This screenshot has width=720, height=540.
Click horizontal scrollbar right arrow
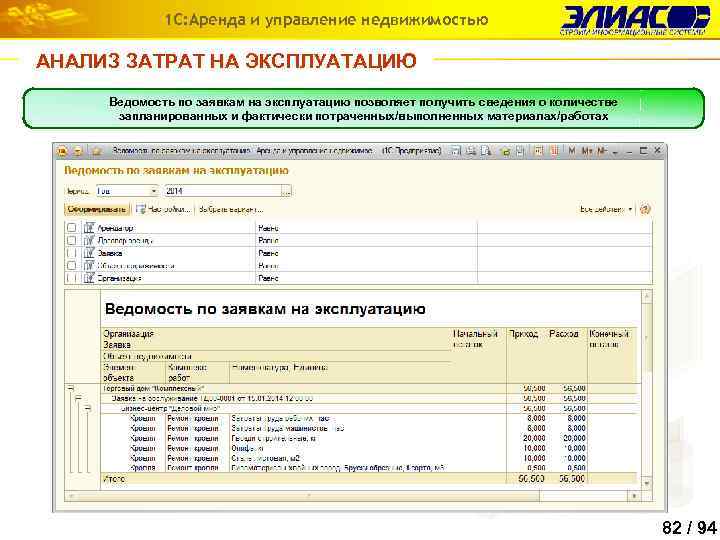click(634, 496)
